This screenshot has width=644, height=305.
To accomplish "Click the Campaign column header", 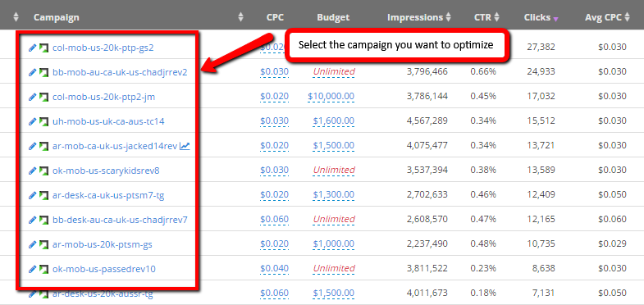I will pyautogui.click(x=57, y=17).
